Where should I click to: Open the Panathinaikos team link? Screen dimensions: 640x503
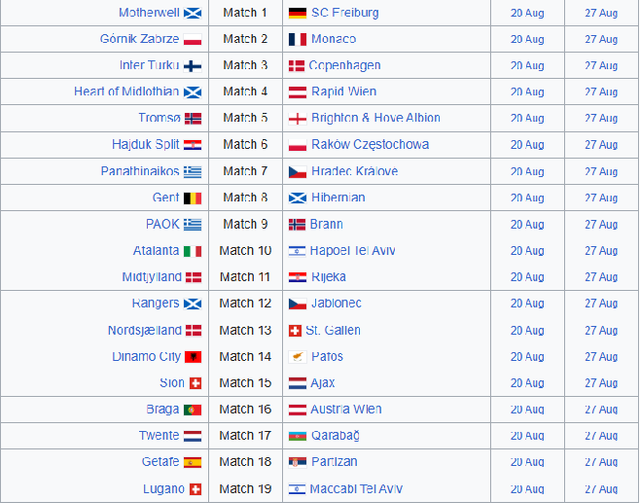[140, 171]
